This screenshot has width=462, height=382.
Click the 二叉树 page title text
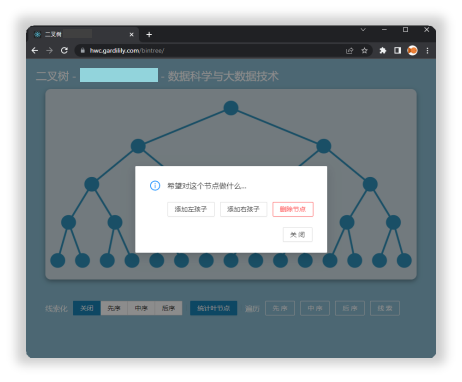pyautogui.click(x=52, y=76)
